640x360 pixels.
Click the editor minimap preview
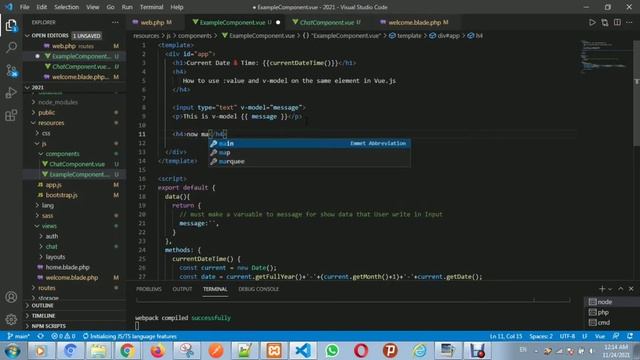tap(604, 57)
